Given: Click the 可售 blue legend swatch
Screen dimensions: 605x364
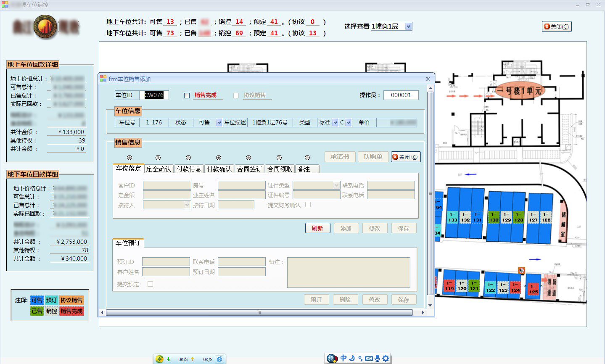Looking at the screenshot, I should coord(37,300).
